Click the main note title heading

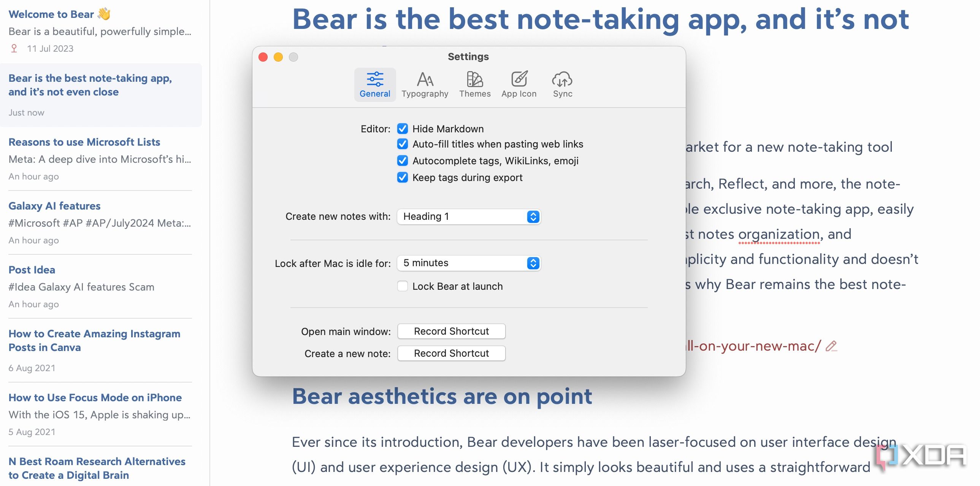(x=600, y=19)
